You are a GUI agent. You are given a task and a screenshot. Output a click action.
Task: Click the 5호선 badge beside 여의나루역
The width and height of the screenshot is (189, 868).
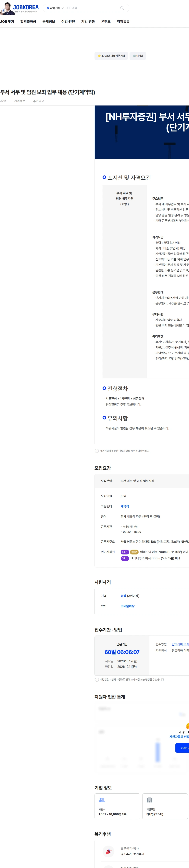pos(125,558)
